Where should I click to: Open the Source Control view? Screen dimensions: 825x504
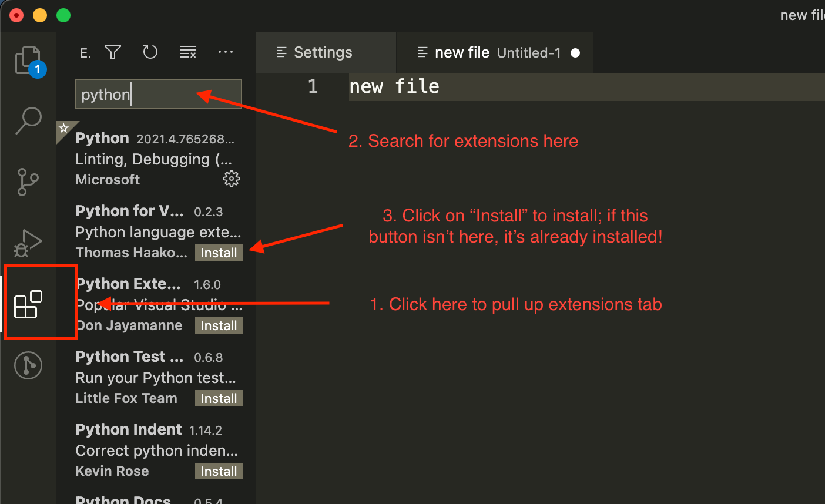28,182
